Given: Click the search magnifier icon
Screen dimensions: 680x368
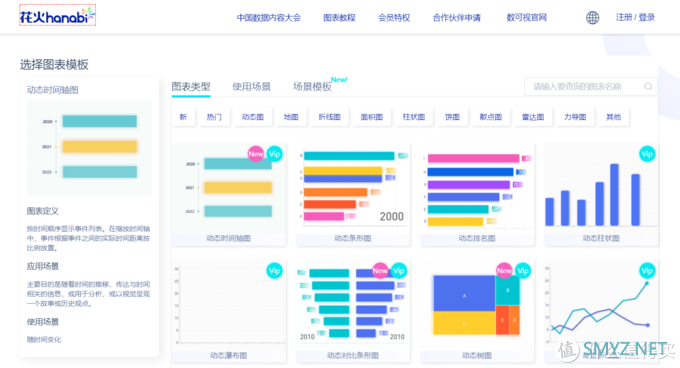Looking at the screenshot, I should [x=648, y=86].
